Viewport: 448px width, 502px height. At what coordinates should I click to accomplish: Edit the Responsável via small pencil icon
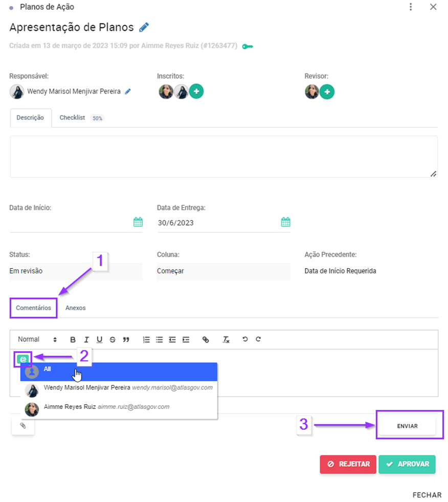pyautogui.click(x=128, y=92)
